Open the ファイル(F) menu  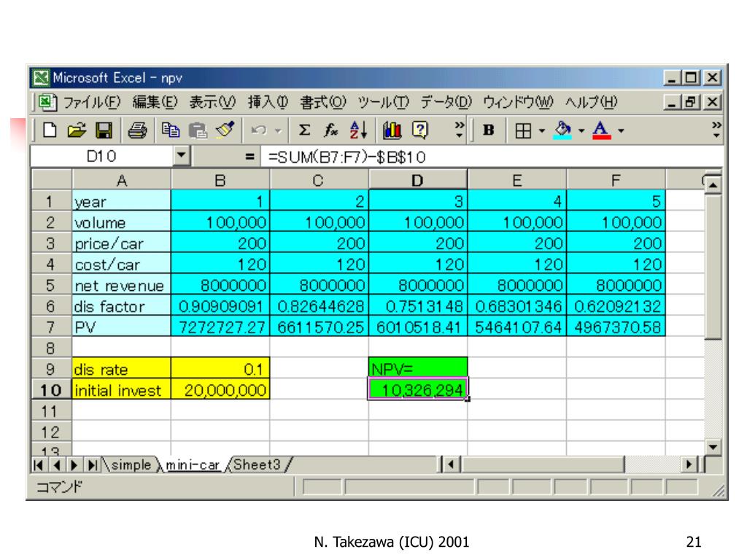point(92,102)
